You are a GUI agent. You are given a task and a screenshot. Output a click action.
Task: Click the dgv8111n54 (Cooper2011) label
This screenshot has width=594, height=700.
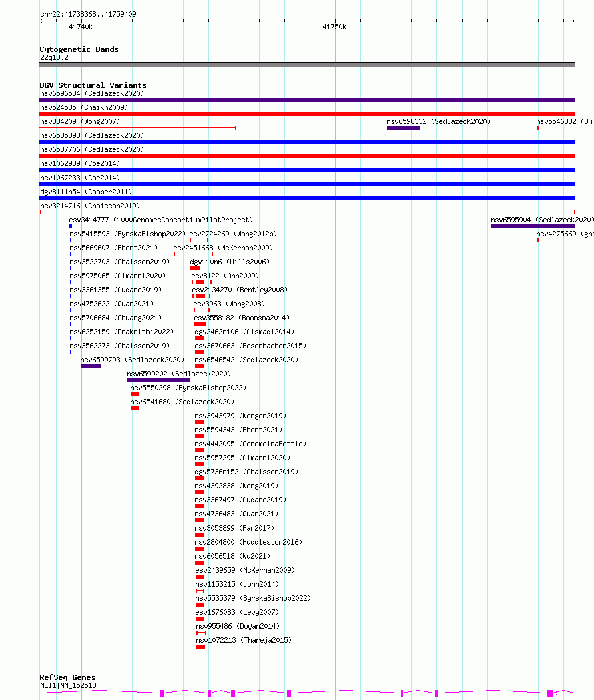pos(86,192)
